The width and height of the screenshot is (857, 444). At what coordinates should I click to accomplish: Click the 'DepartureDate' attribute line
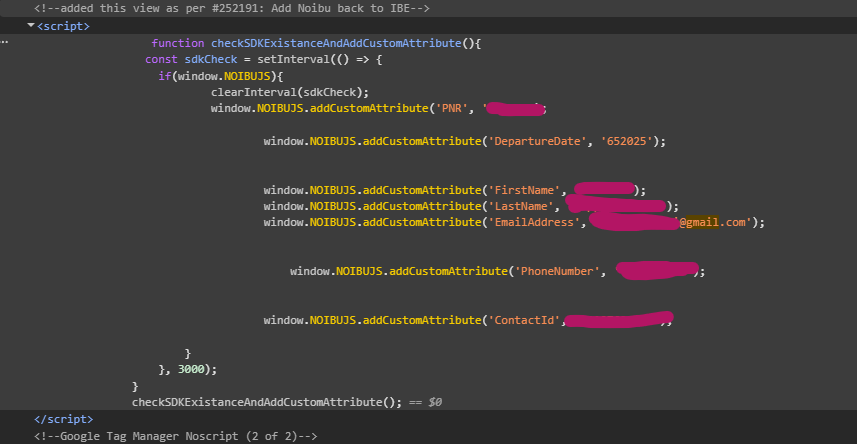(465, 141)
